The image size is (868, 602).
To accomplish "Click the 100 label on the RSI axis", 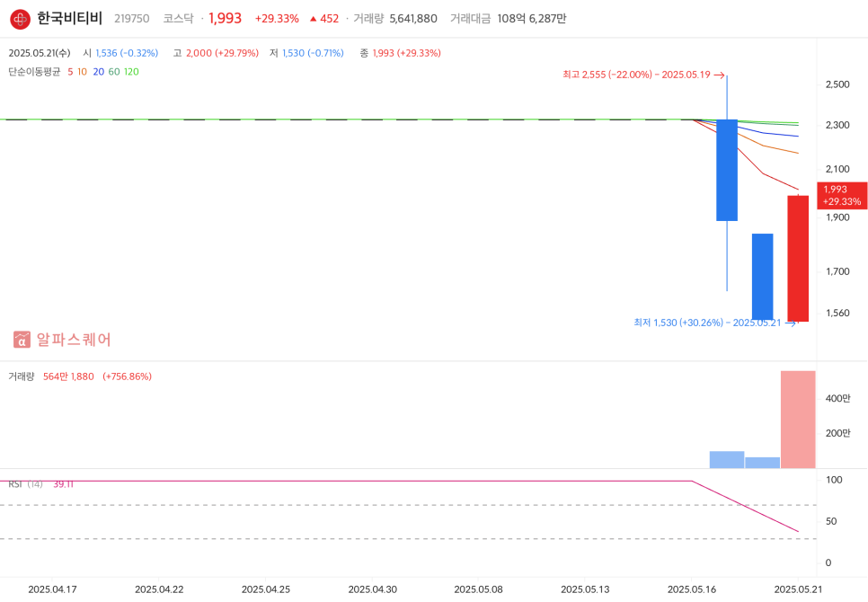I will click(834, 480).
